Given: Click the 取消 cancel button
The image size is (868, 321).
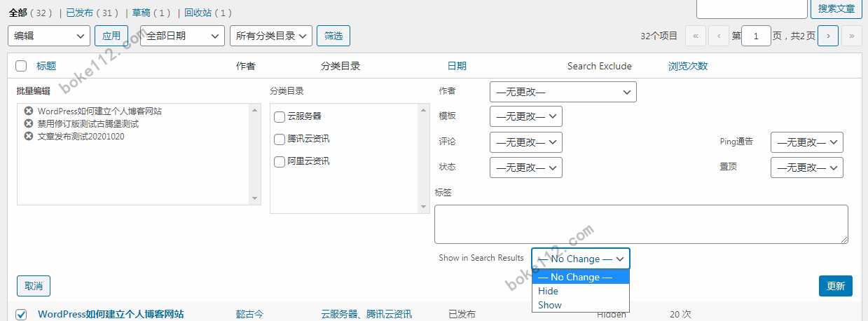Looking at the screenshot, I should point(34,286).
